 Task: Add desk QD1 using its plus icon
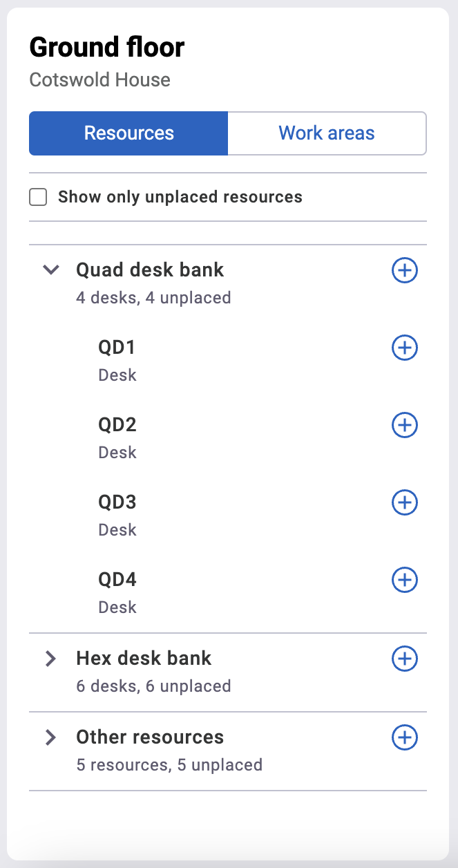coord(405,348)
